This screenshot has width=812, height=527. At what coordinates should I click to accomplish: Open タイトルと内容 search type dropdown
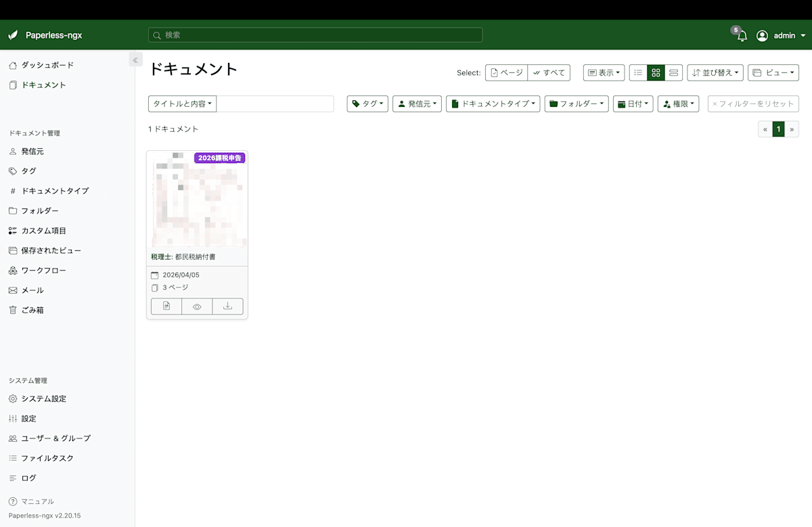click(183, 104)
